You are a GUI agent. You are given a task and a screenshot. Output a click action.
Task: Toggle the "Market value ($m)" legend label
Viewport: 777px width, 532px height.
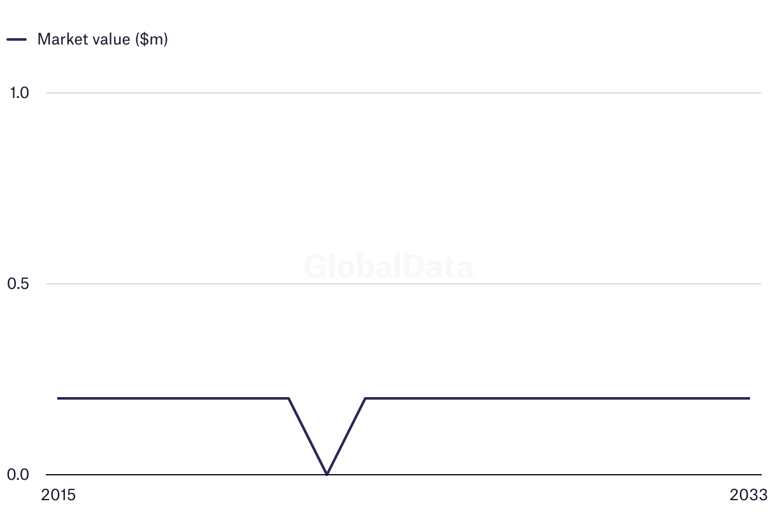(103, 39)
